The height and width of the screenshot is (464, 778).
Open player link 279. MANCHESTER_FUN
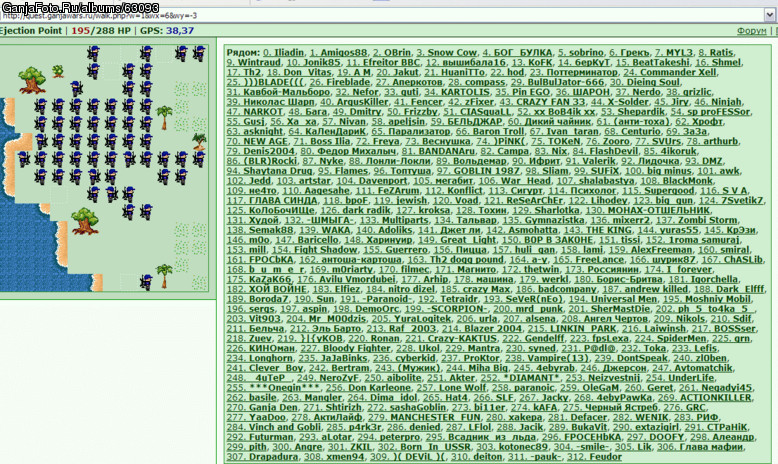point(424,417)
